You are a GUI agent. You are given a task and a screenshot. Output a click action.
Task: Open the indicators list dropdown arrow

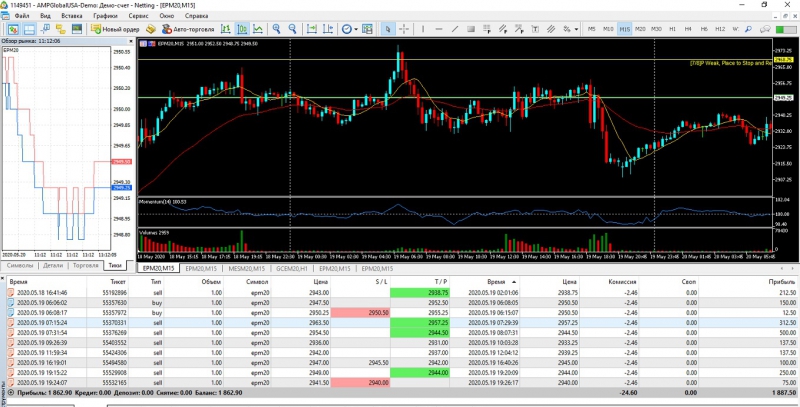(x=356, y=29)
